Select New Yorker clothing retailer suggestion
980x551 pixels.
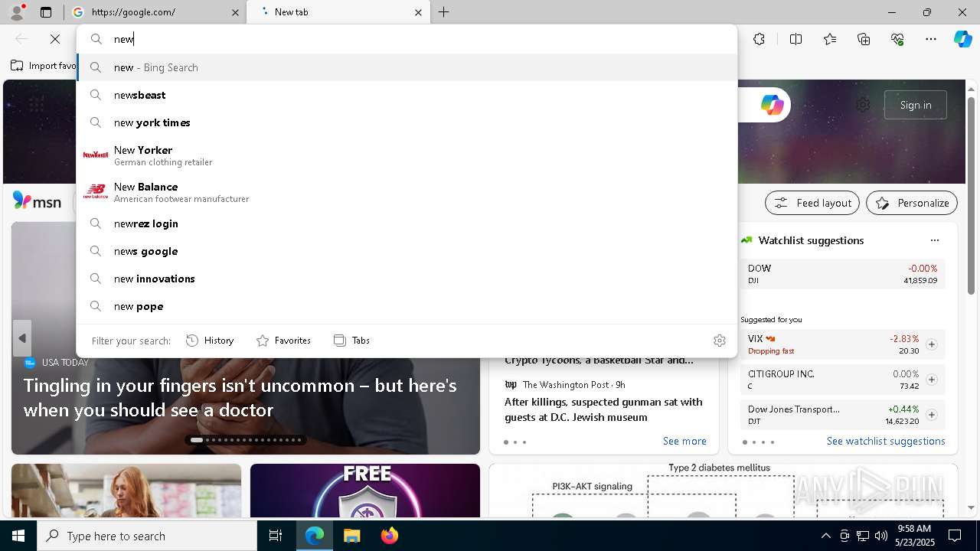pyautogui.click(x=407, y=155)
